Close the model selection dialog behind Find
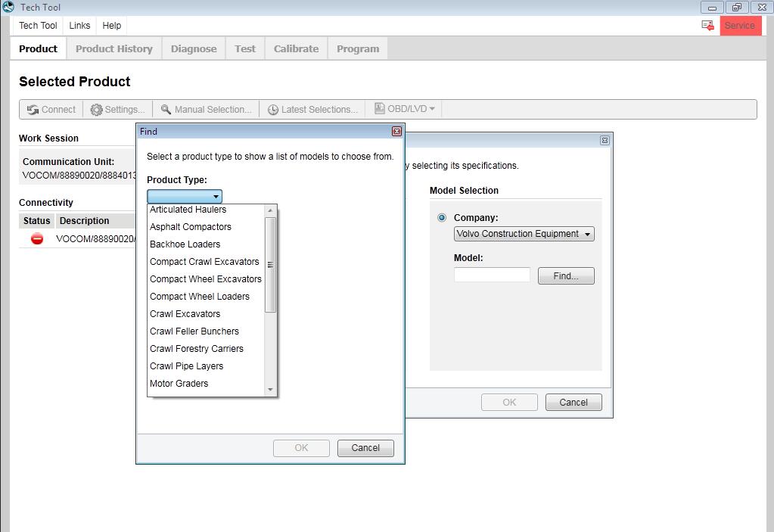The height and width of the screenshot is (532, 774). (x=605, y=141)
